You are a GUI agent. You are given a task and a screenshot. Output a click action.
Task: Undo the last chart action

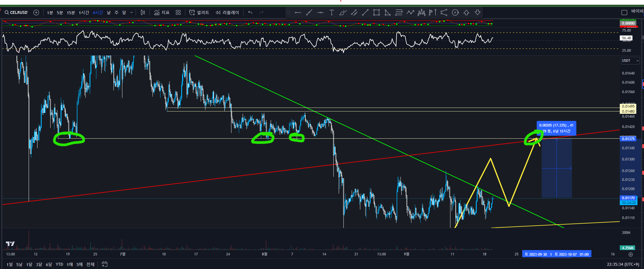coord(250,12)
